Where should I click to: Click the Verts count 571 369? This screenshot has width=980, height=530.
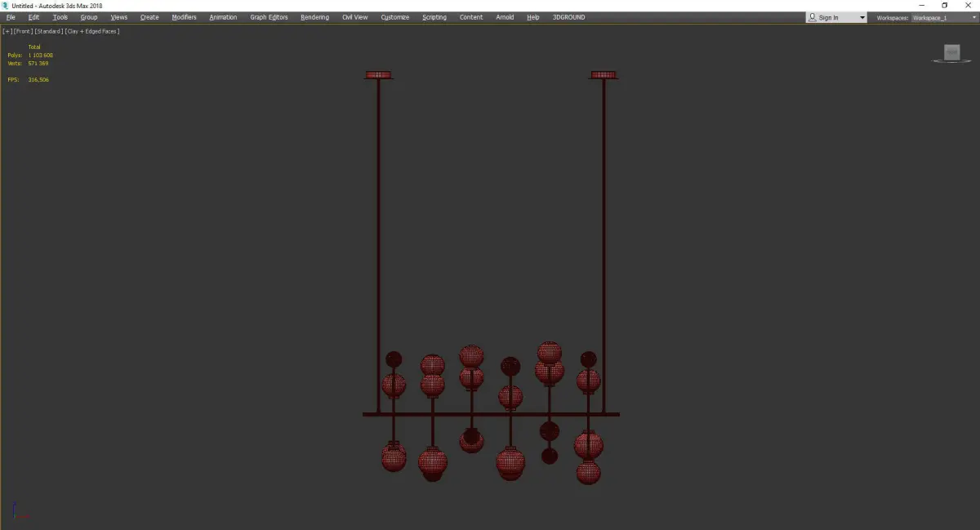tap(38, 64)
